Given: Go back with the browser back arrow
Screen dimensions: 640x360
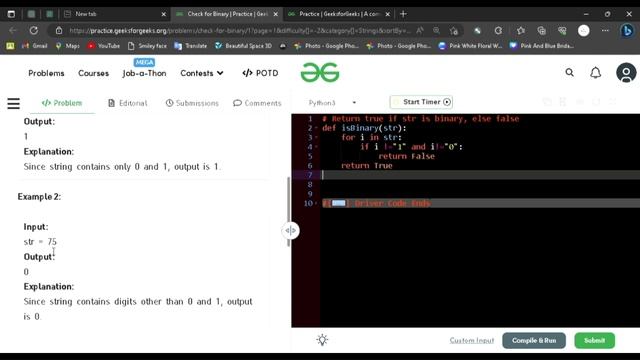Looking at the screenshot, I should point(13,31).
